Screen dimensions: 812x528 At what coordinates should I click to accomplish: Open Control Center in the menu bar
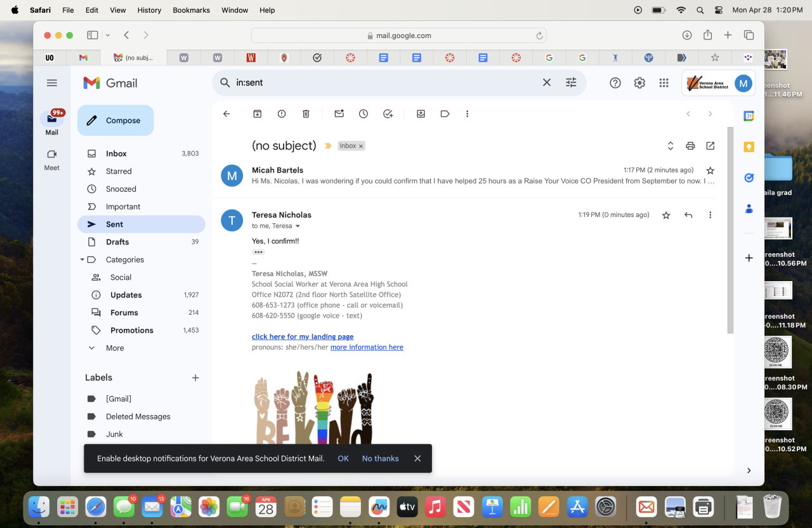click(719, 10)
